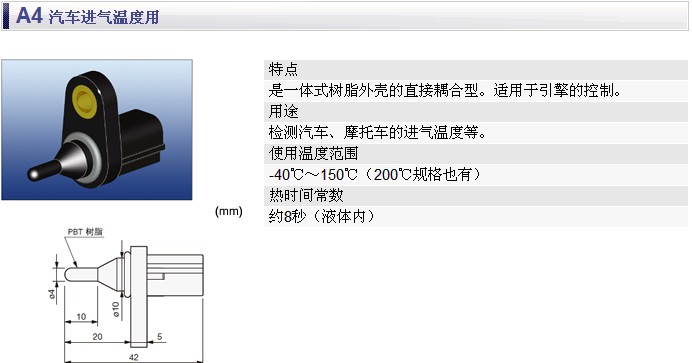Open the 3D sensor product image
This screenshot has height=363, width=692.
(97, 130)
